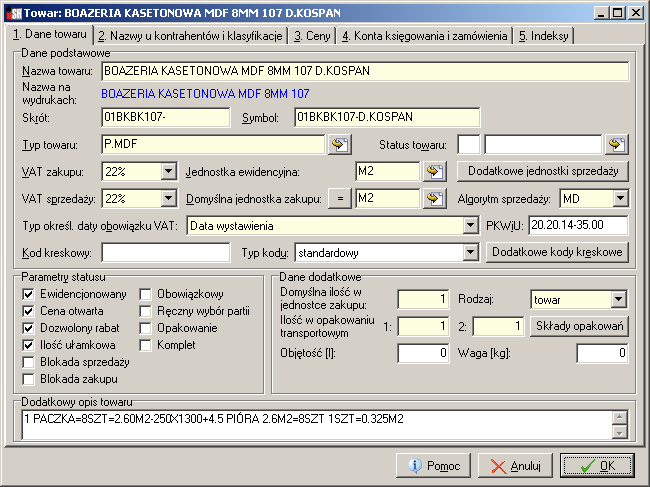
Task: Open Typ określ. daty obowiązku VAT dropdown
Action: (470, 225)
